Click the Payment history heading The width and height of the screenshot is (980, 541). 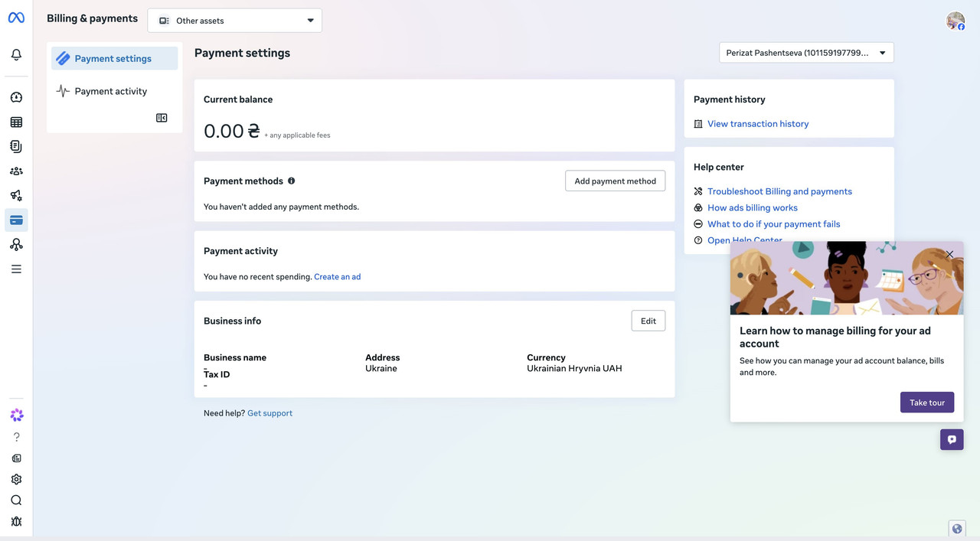coord(730,99)
